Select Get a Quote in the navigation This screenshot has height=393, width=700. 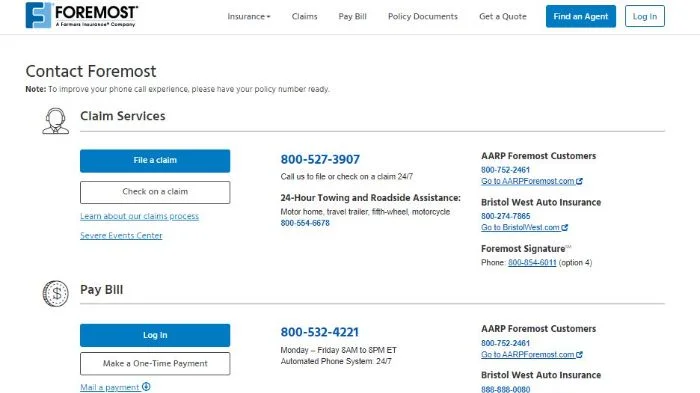click(503, 17)
